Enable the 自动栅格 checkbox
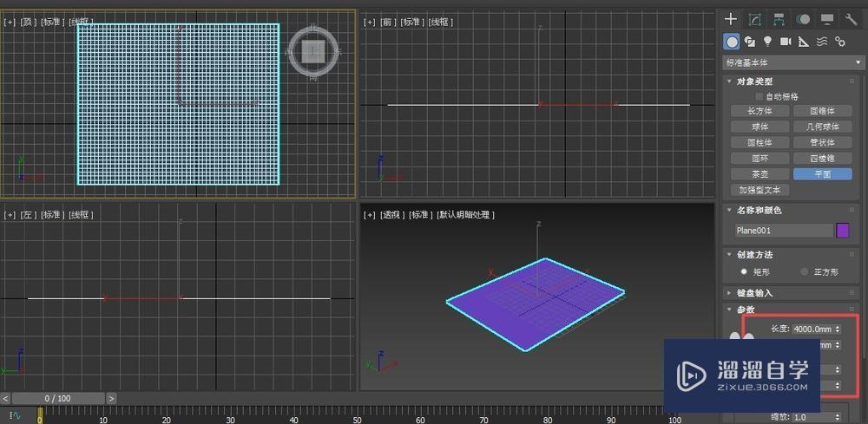The height and width of the screenshot is (424, 868). (759, 97)
